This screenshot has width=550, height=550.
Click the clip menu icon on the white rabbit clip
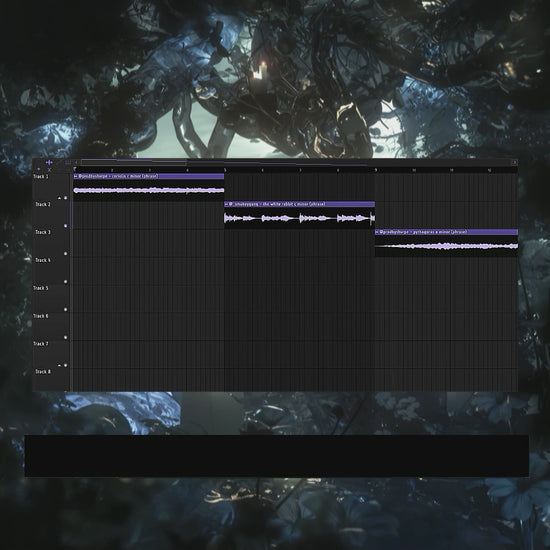(x=226, y=204)
